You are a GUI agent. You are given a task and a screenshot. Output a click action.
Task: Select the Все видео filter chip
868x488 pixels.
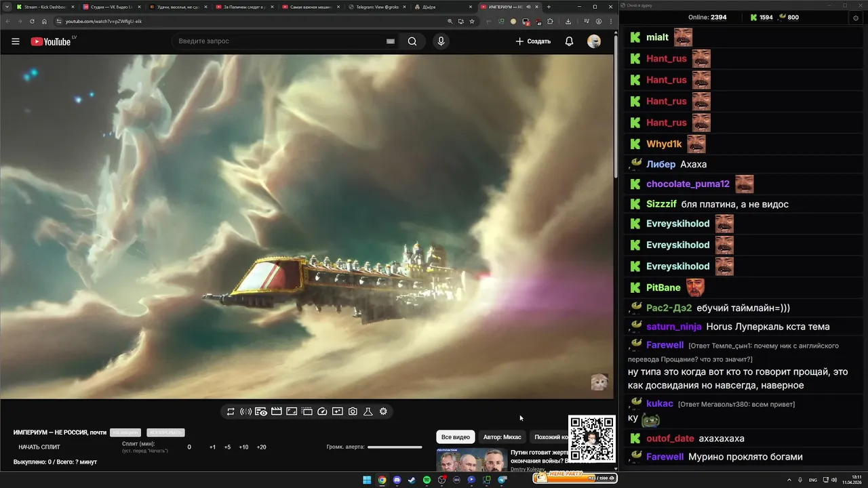coord(456,437)
